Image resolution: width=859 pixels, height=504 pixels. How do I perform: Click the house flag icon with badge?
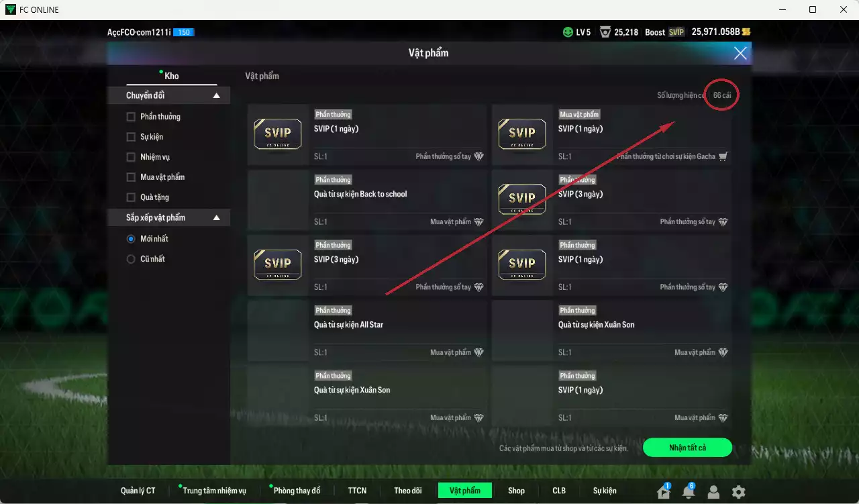pos(664,492)
